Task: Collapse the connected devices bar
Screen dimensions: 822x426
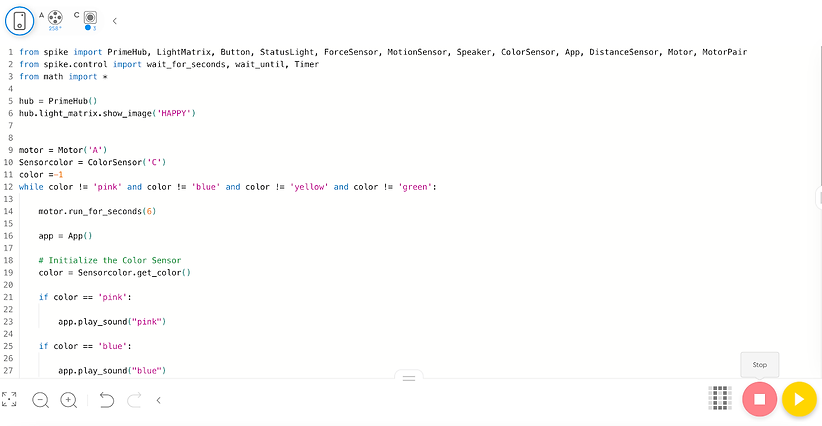Action: (x=114, y=21)
